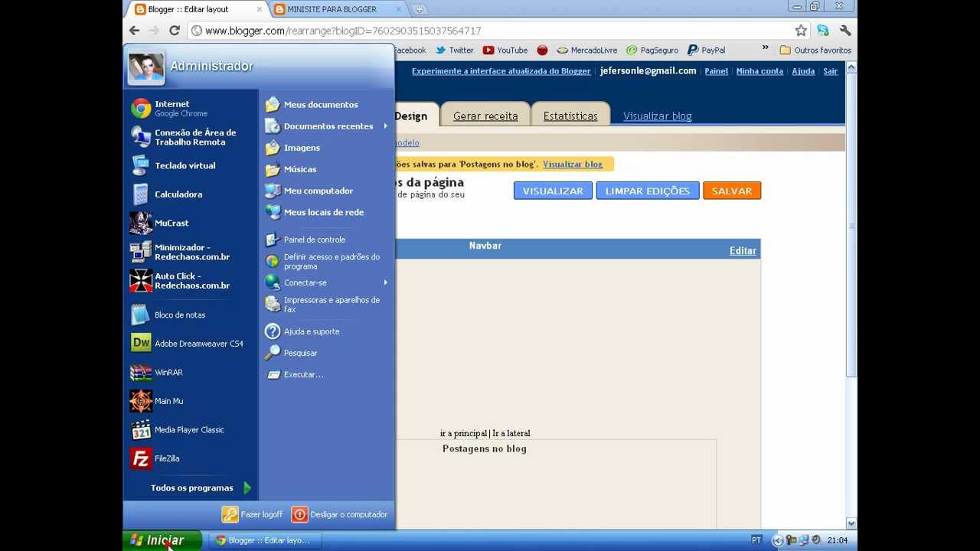Click the Iniciar start button
This screenshot has width=980, height=551.
click(x=162, y=540)
